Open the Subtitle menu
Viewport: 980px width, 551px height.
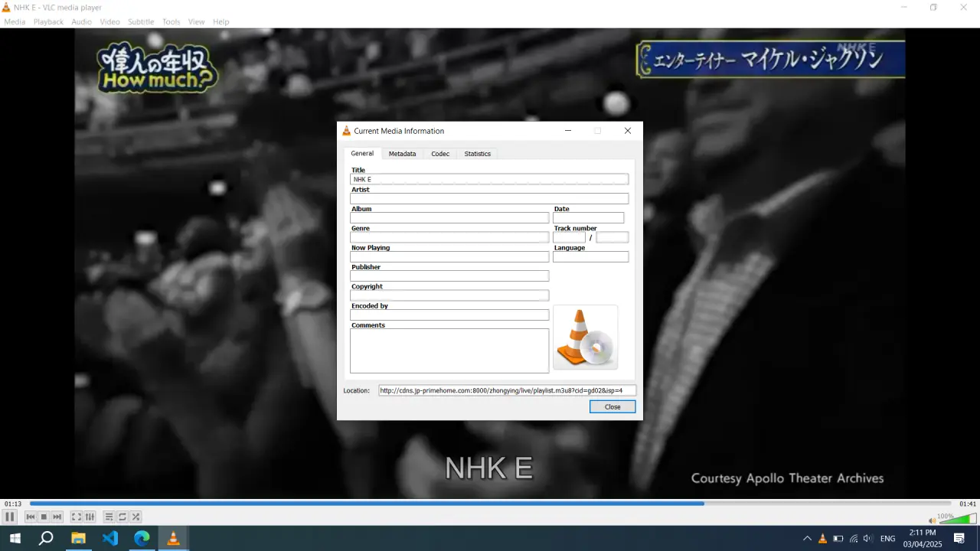tap(141, 22)
